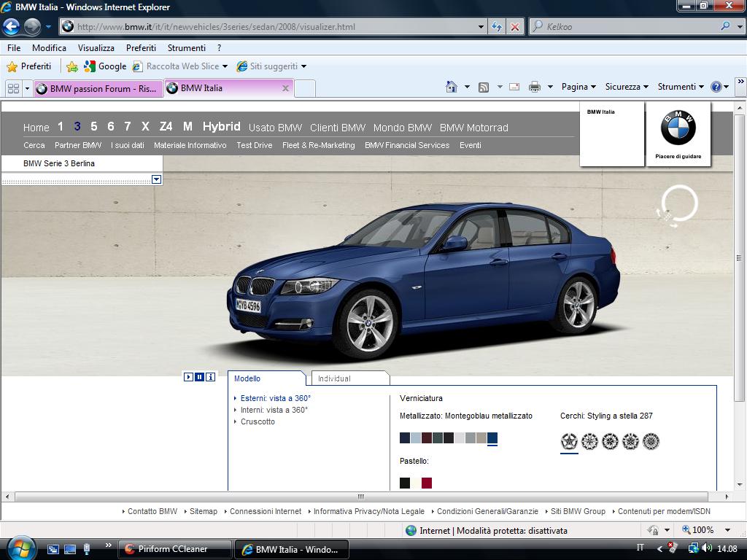Image resolution: width=747 pixels, height=560 pixels.
Task: Open the zoom level dropdown arrow in status bar
Action: point(727,530)
